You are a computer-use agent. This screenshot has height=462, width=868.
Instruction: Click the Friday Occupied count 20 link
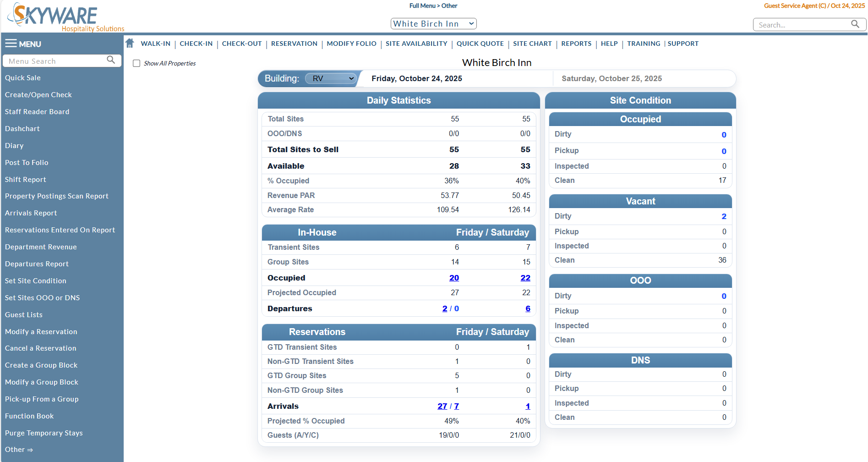click(x=454, y=278)
